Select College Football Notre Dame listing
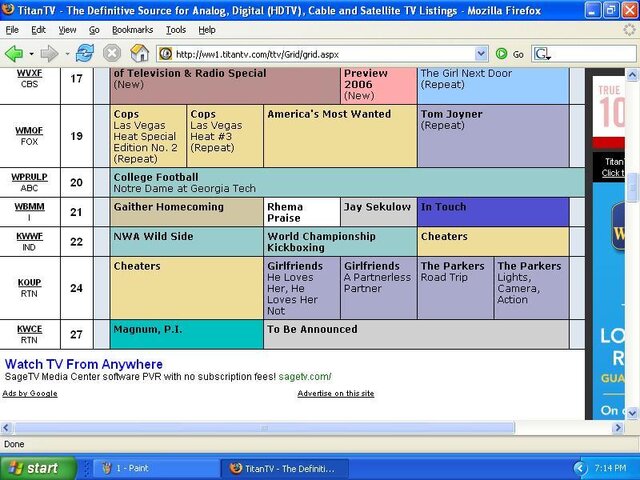 pos(347,182)
